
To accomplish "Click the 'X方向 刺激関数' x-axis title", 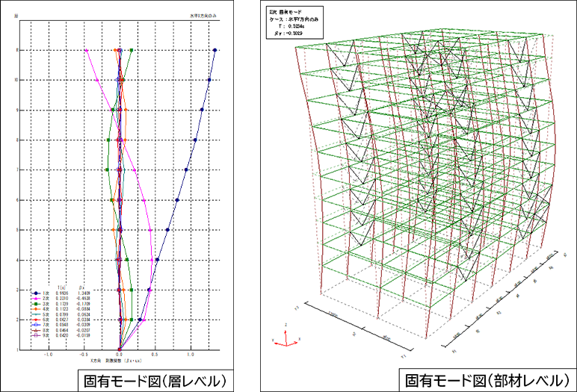I will pyautogui.click(x=116, y=361).
